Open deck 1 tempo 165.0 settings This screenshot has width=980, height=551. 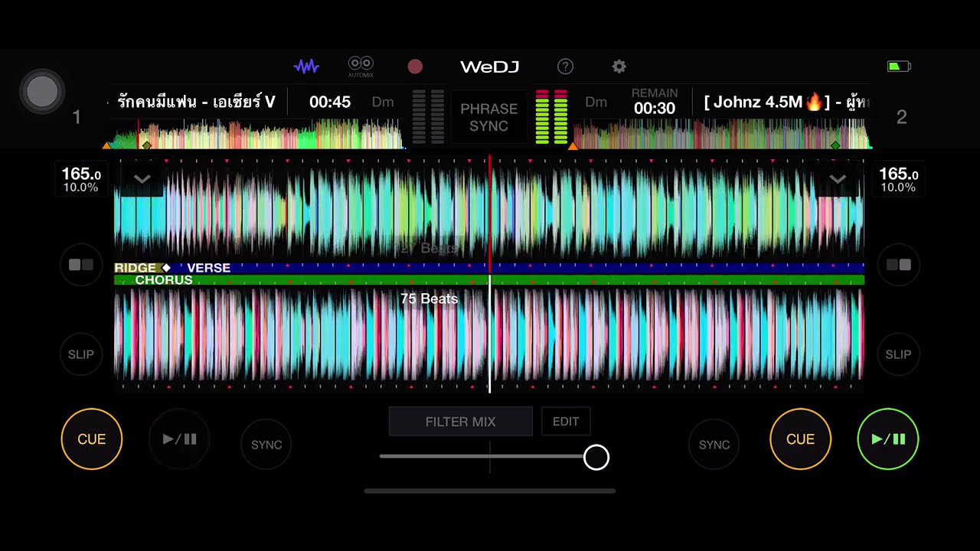click(x=81, y=180)
